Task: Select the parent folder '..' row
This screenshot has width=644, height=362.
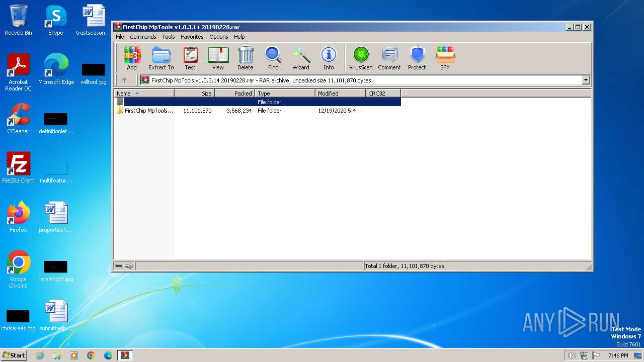Action: 258,102
